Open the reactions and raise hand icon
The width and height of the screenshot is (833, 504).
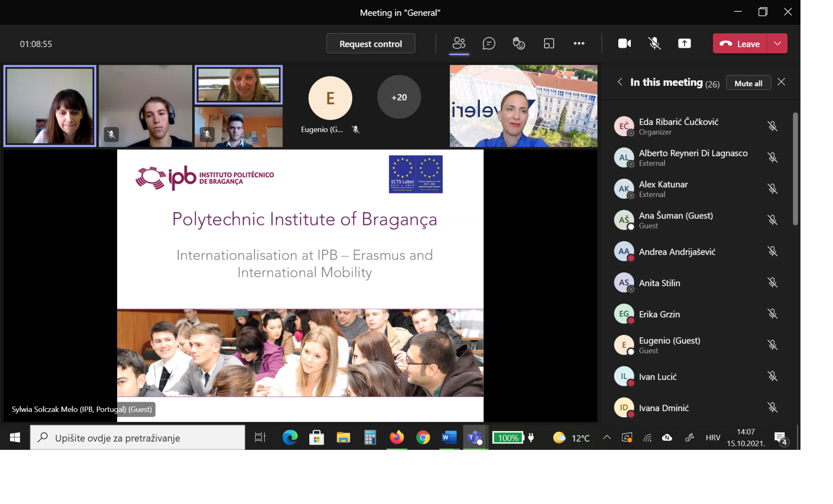tap(518, 43)
